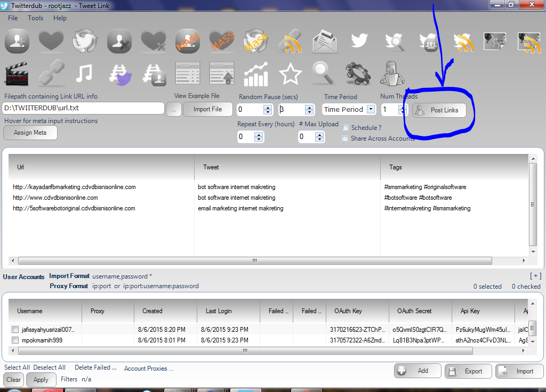Enable the Schedule checkbox
This screenshot has height=392, width=546.
tap(346, 128)
